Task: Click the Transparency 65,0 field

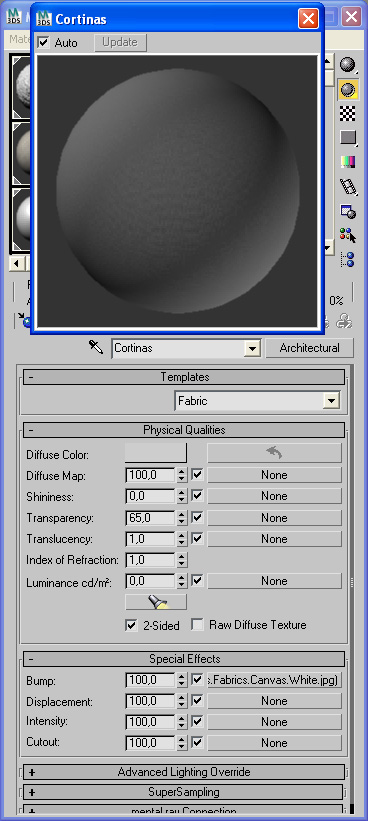Action: click(x=150, y=518)
